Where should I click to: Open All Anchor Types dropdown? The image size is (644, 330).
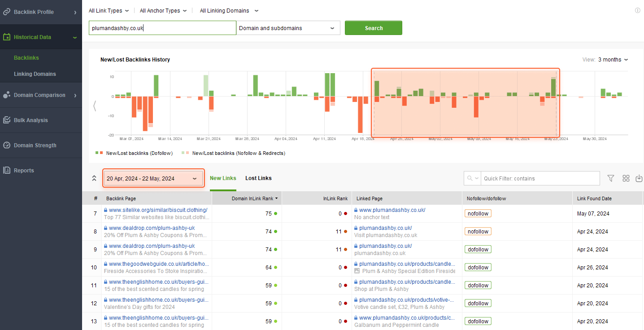[x=163, y=11]
